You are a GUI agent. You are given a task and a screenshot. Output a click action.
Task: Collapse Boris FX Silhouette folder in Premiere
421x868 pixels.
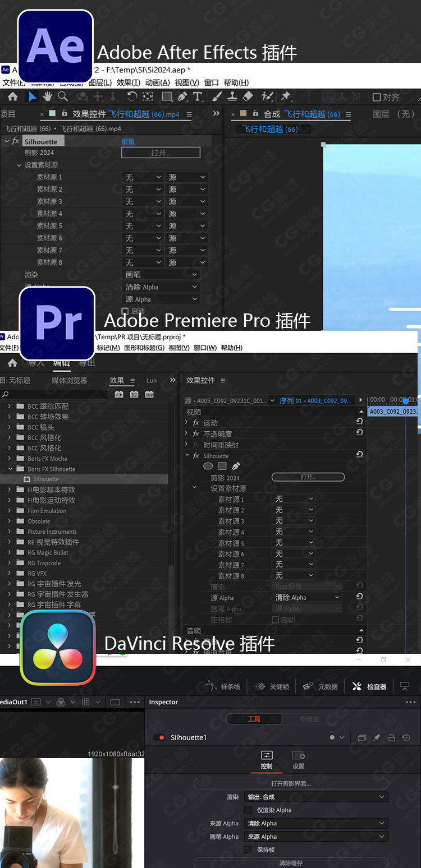coord(9,469)
